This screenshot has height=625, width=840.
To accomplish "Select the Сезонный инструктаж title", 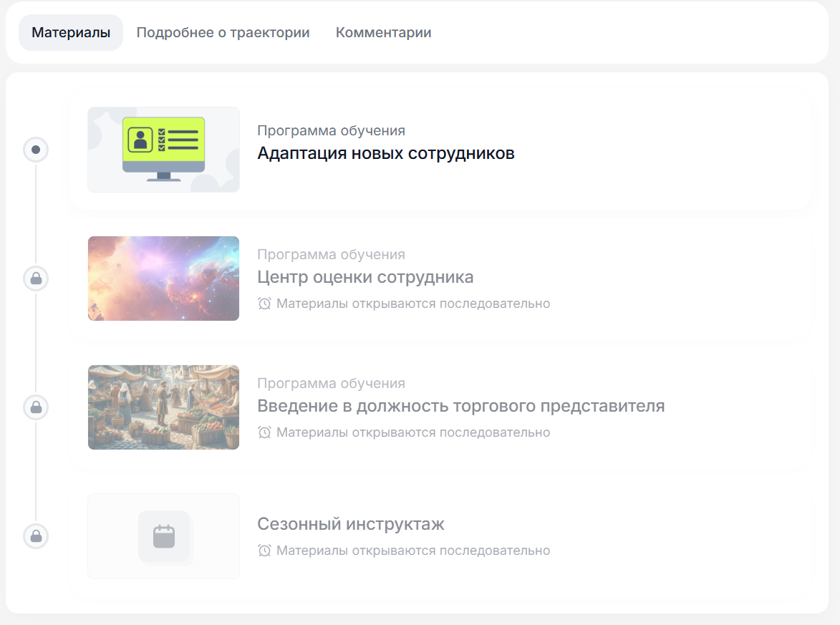I will click(351, 524).
